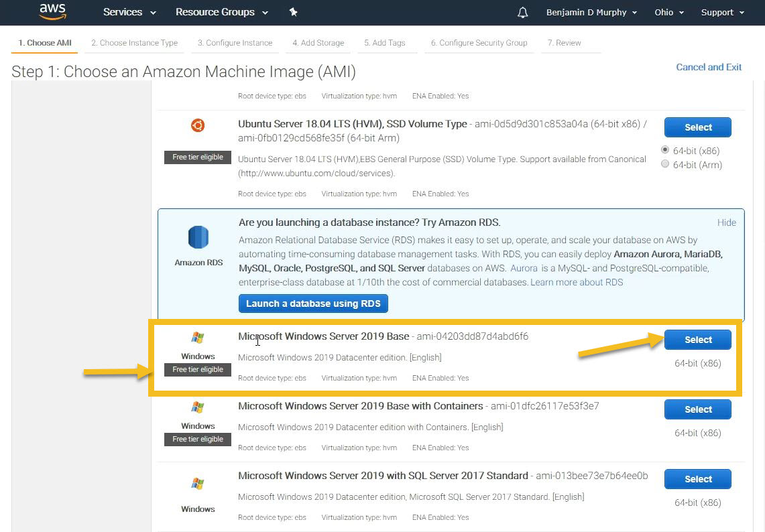Open the notifications bell
The image size is (765, 532).
pyautogui.click(x=522, y=12)
